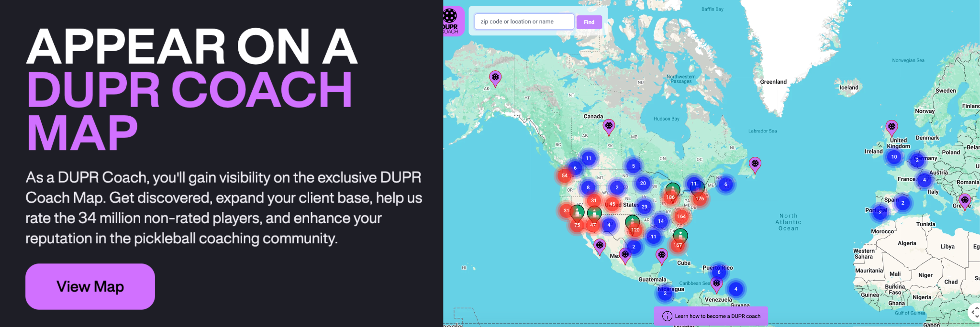Focus the zip code or location search field
980x327 pixels.
point(524,22)
